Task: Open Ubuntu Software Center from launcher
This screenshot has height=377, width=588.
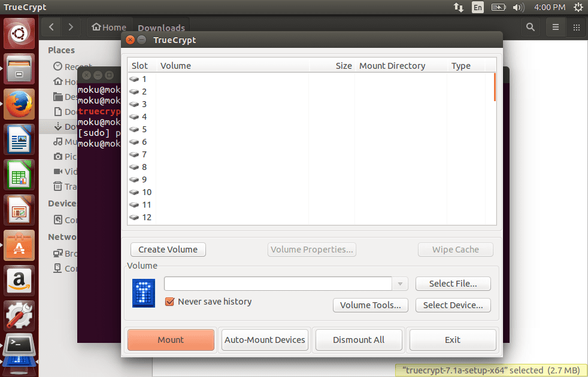Action: tap(19, 245)
